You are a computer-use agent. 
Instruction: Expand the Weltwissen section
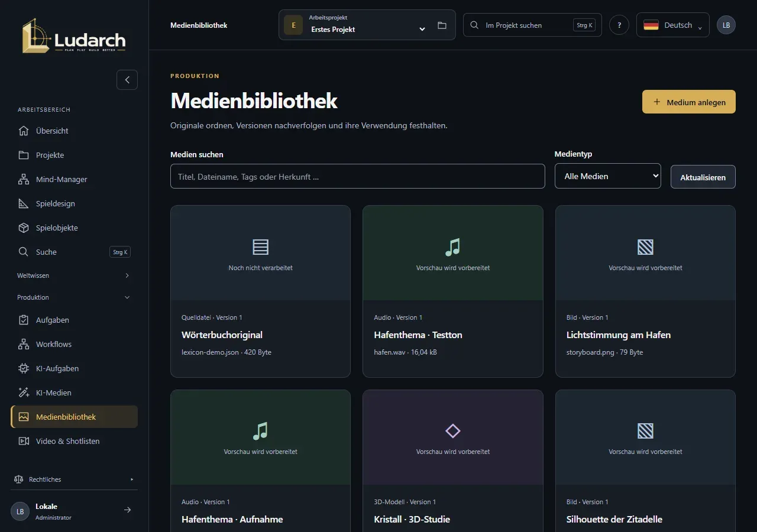74,275
